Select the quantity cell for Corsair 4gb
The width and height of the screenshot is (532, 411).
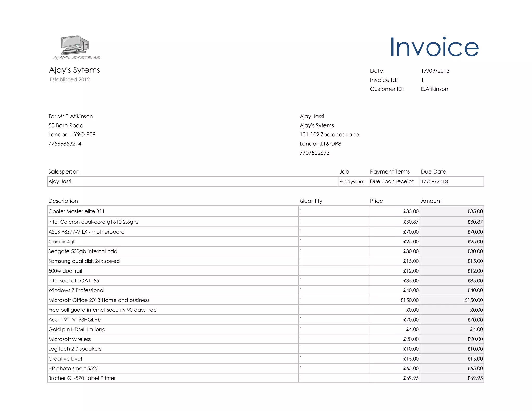[301, 242]
